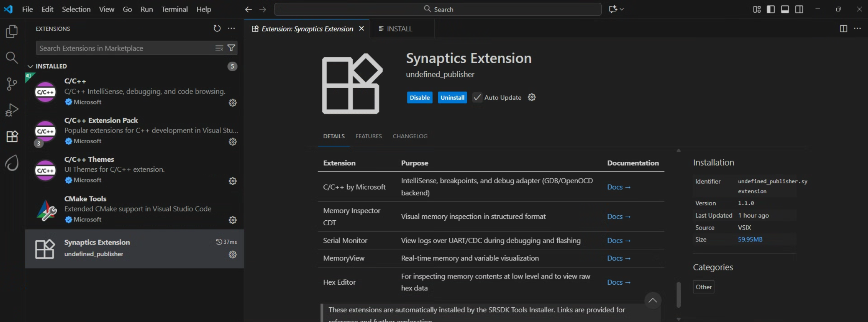Viewport: 868px width, 322px height.
Task: Clear extensions search results icon
Action: (x=219, y=48)
